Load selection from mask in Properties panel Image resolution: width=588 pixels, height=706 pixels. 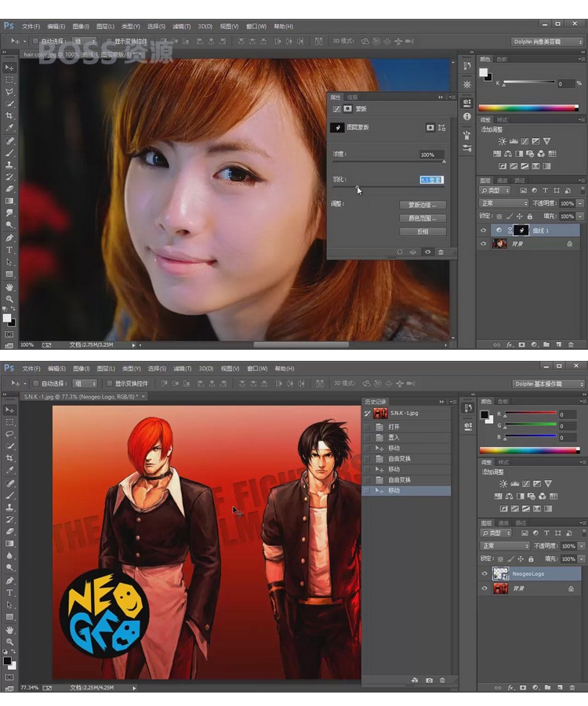click(400, 252)
